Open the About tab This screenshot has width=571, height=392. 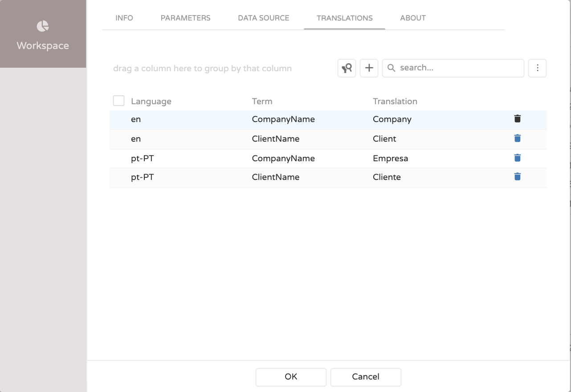[413, 18]
